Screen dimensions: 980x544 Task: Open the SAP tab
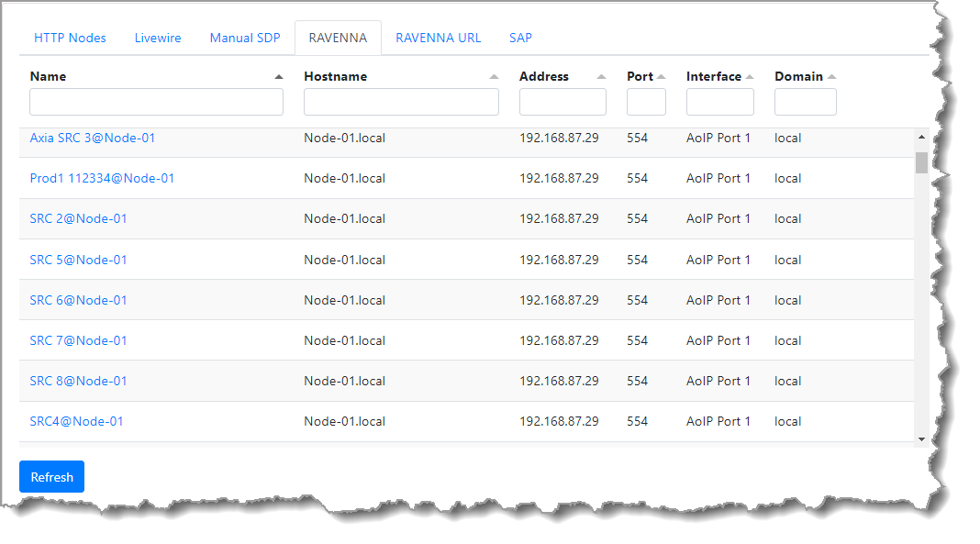tap(520, 38)
